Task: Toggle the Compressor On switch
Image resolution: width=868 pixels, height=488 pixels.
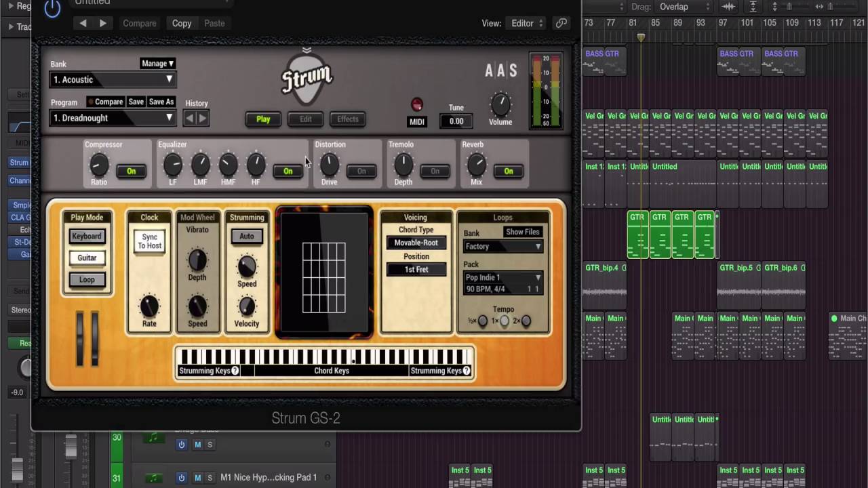Action: coord(131,171)
